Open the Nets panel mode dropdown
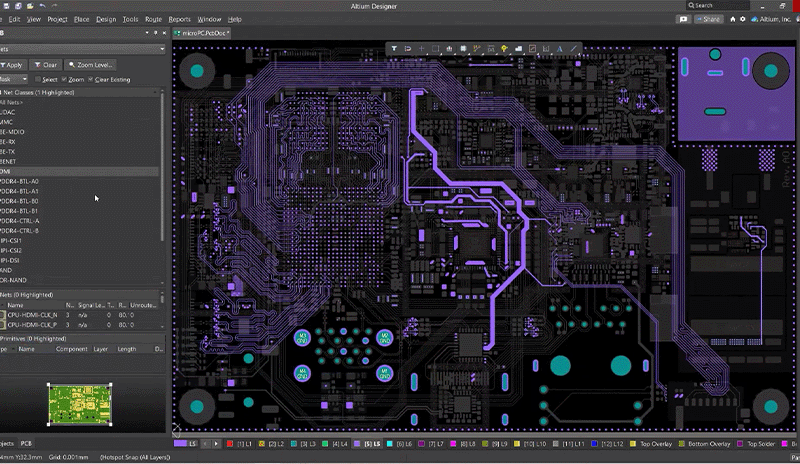This screenshot has height=464, width=800. 162,48
